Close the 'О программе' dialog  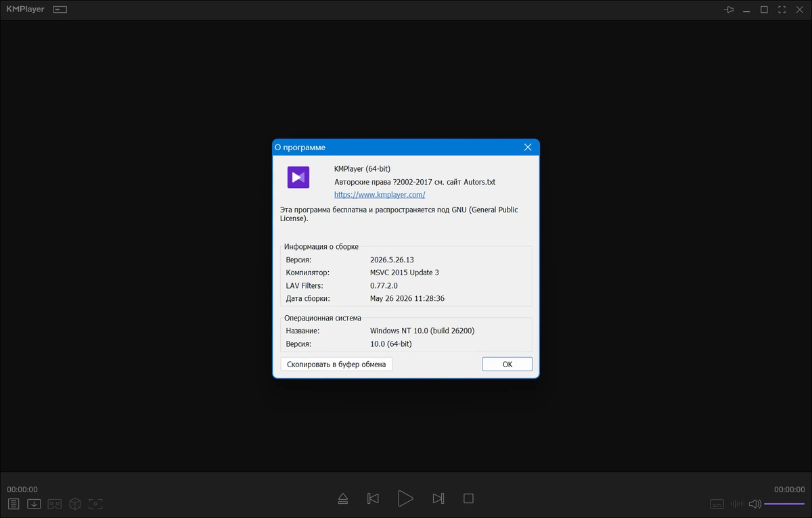pyautogui.click(x=528, y=147)
